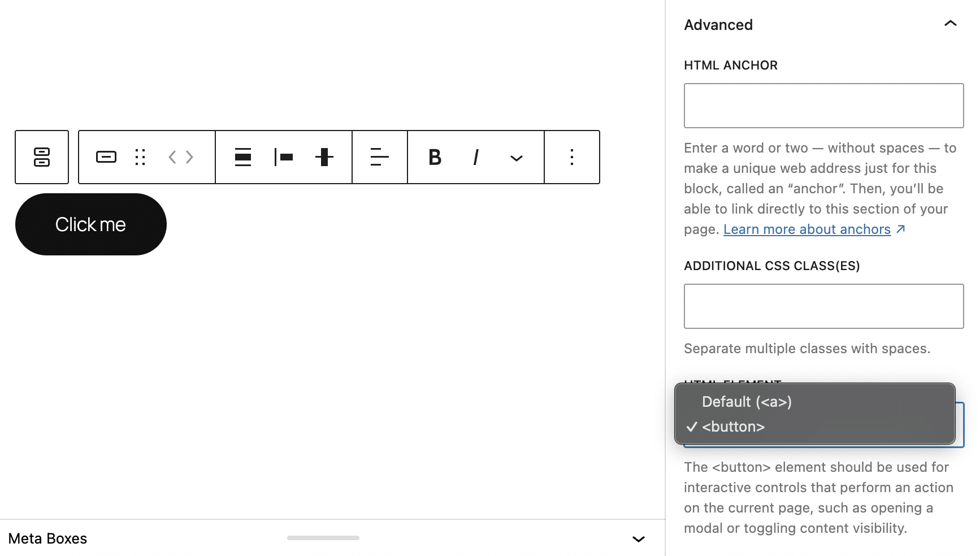The height and width of the screenshot is (556, 980).
Task: Toggle Italic formatting on the button text
Action: click(x=475, y=157)
